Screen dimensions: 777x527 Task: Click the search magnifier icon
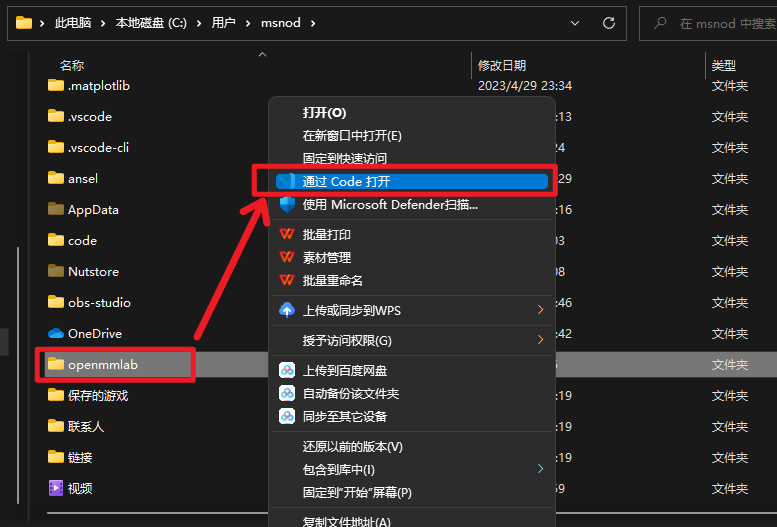659,23
